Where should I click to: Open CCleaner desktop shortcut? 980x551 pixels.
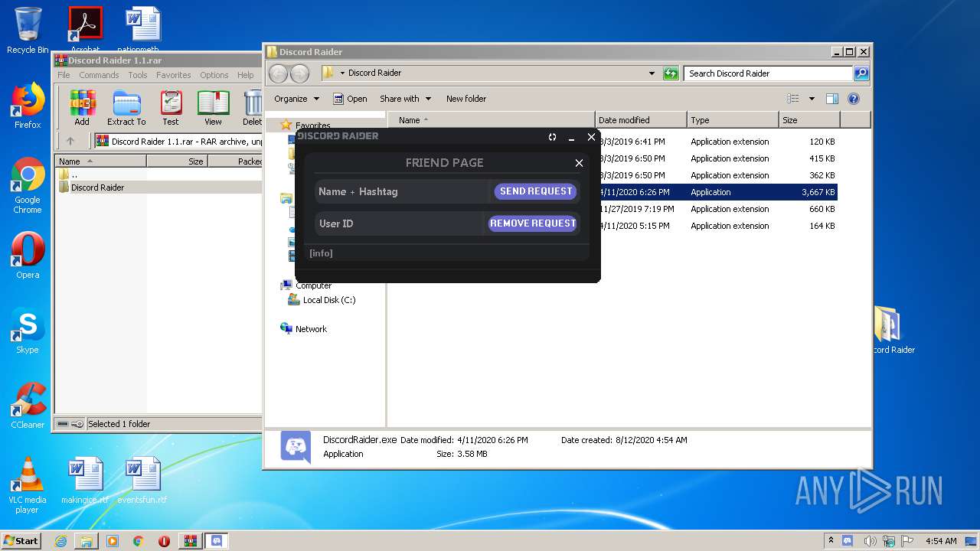28,406
